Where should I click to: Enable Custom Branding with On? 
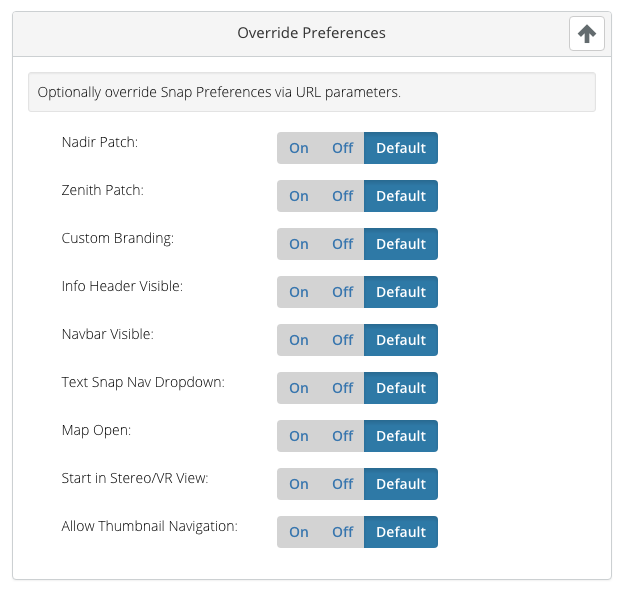click(299, 244)
